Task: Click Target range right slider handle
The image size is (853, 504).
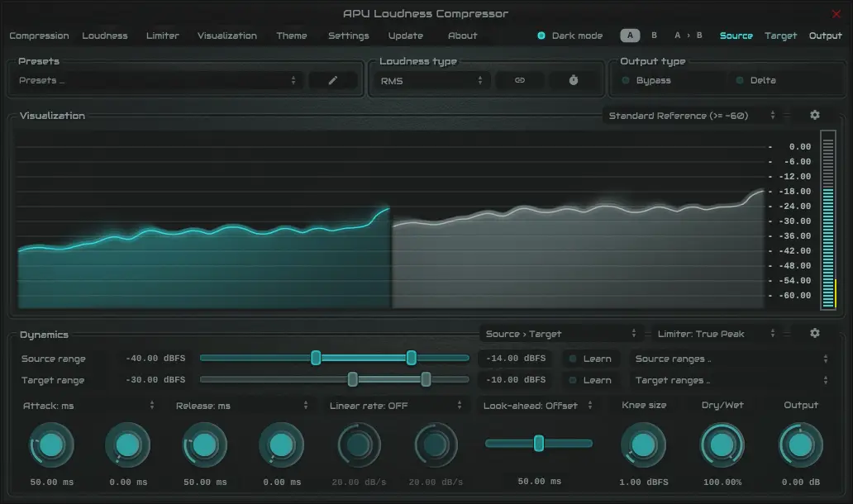Action: pyautogui.click(x=426, y=379)
